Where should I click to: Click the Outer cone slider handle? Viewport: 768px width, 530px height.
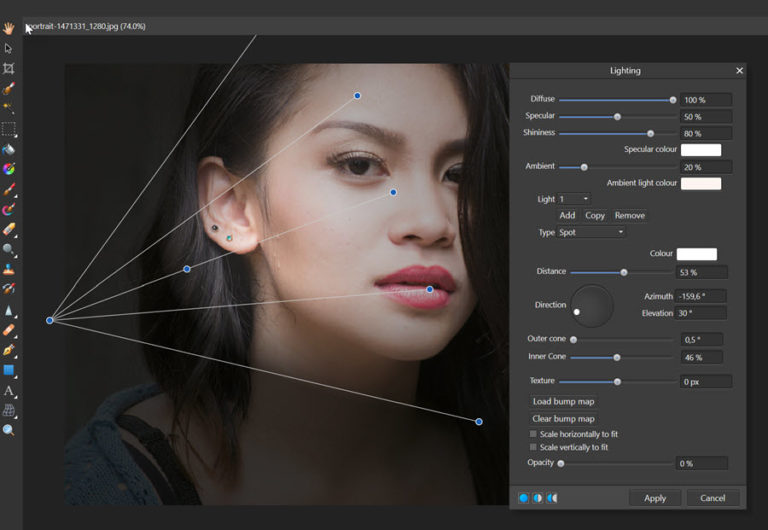tap(573, 339)
